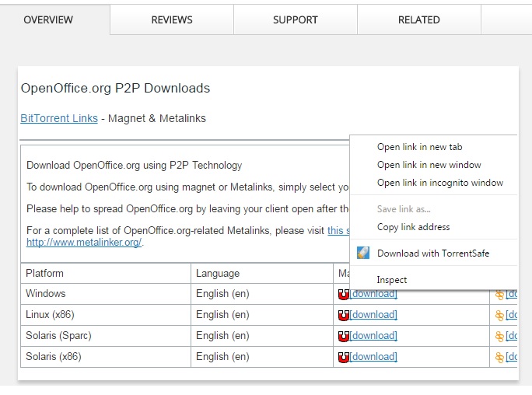Click metalink download link in Windows row
The width and height of the screenshot is (532, 395).
pyautogui.click(x=511, y=294)
